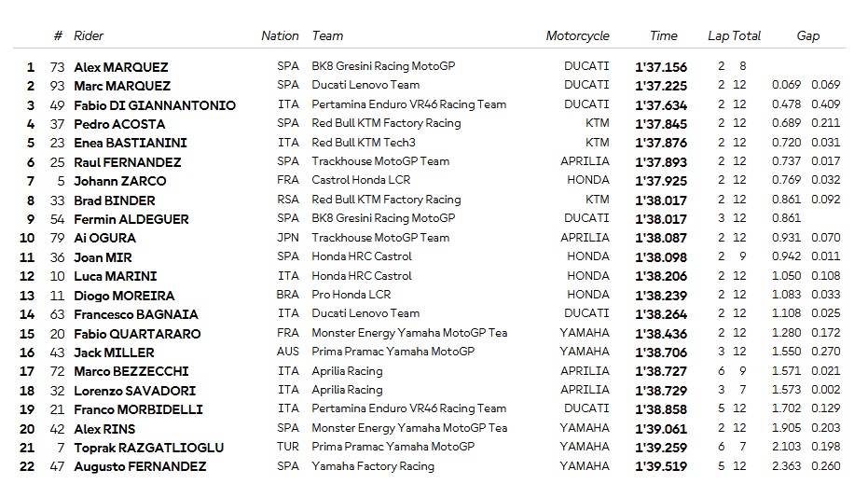Click the Nation column header

click(x=280, y=36)
